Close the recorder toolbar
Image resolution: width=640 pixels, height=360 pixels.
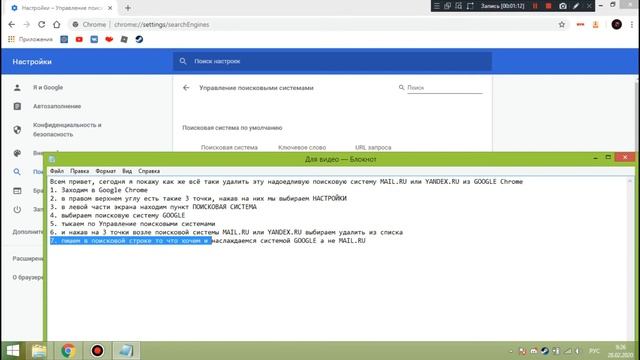(589, 6)
